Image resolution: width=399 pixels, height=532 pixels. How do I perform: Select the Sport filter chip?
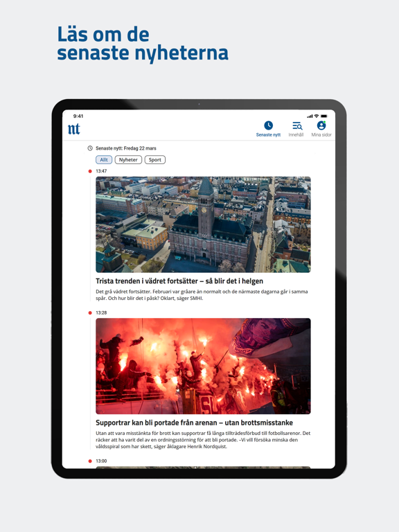coord(155,160)
